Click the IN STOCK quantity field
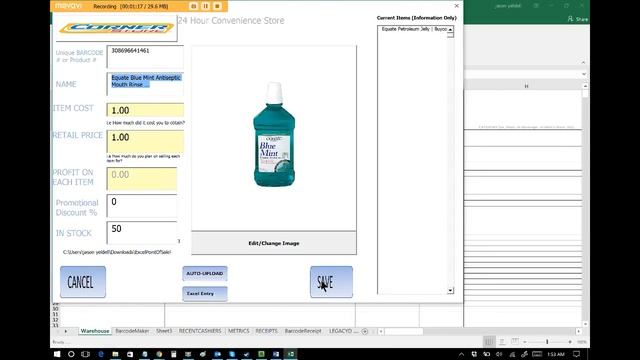This screenshot has height=360, width=640. click(x=142, y=233)
